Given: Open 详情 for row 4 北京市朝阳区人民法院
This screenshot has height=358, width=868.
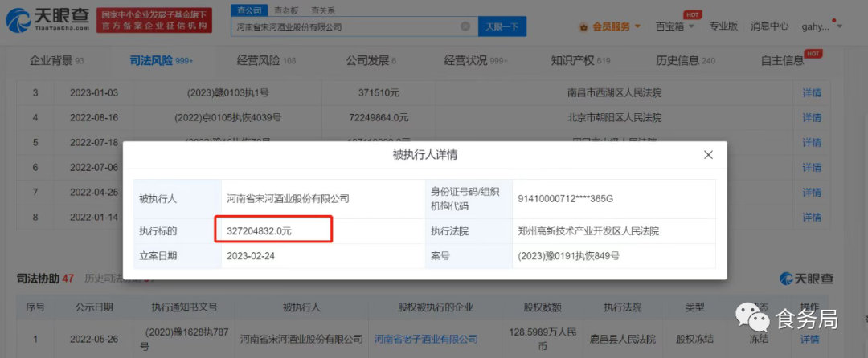Looking at the screenshot, I should pos(812,118).
